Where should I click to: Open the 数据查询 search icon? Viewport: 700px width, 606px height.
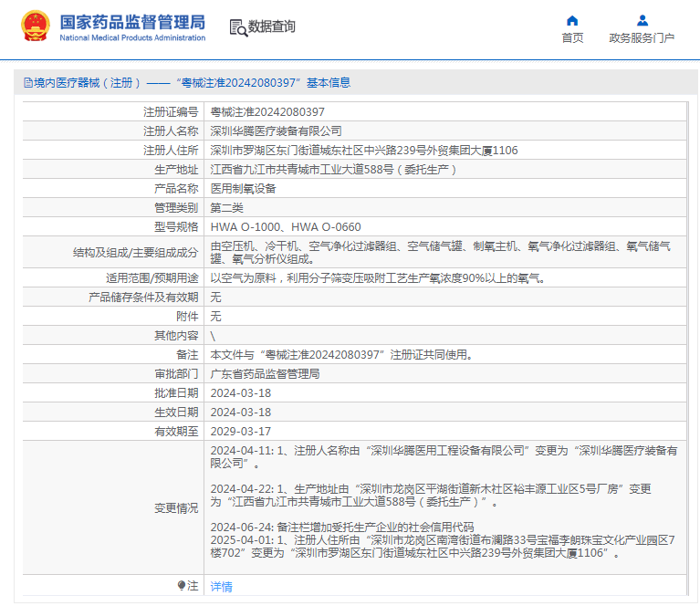[x=238, y=27]
